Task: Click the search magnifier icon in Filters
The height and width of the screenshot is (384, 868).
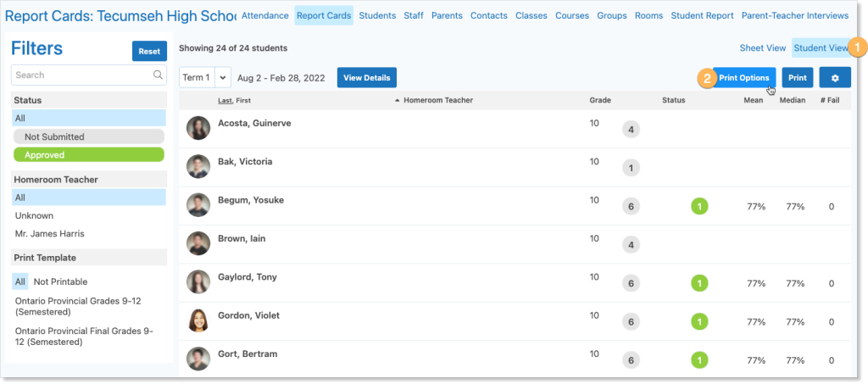Action: 158,75
